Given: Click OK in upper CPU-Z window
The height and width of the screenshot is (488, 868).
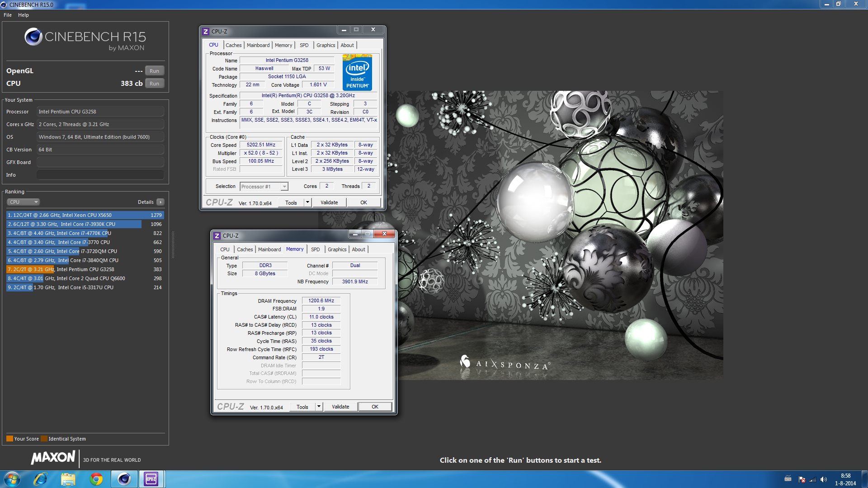Looking at the screenshot, I should tap(363, 202).
